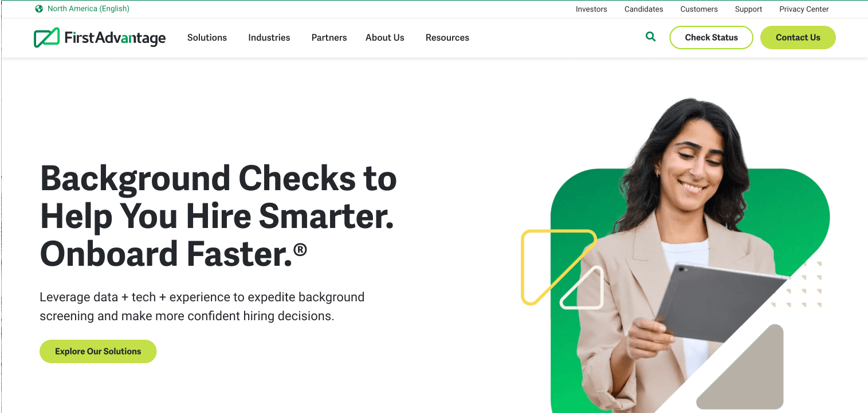This screenshot has height=413, width=868.
Task: Open the Candidates link
Action: (644, 9)
